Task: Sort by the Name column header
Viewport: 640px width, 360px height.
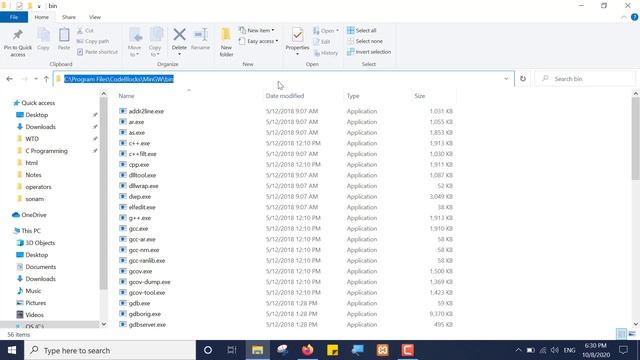Action: pos(127,96)
